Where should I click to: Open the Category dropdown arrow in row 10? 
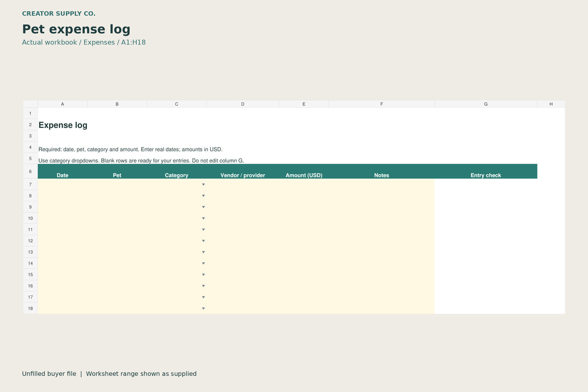coord(203,219)
